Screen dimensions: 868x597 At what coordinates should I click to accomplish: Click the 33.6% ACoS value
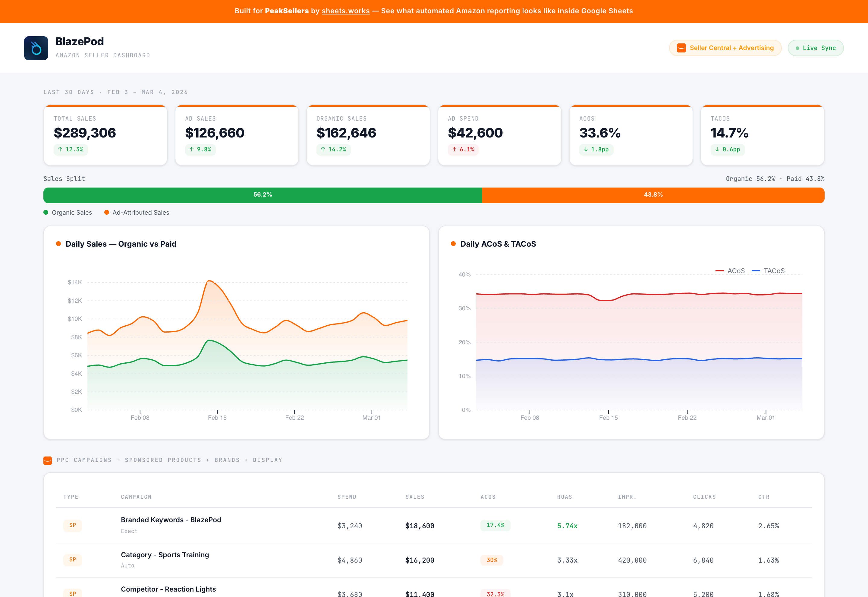[599, 133]
